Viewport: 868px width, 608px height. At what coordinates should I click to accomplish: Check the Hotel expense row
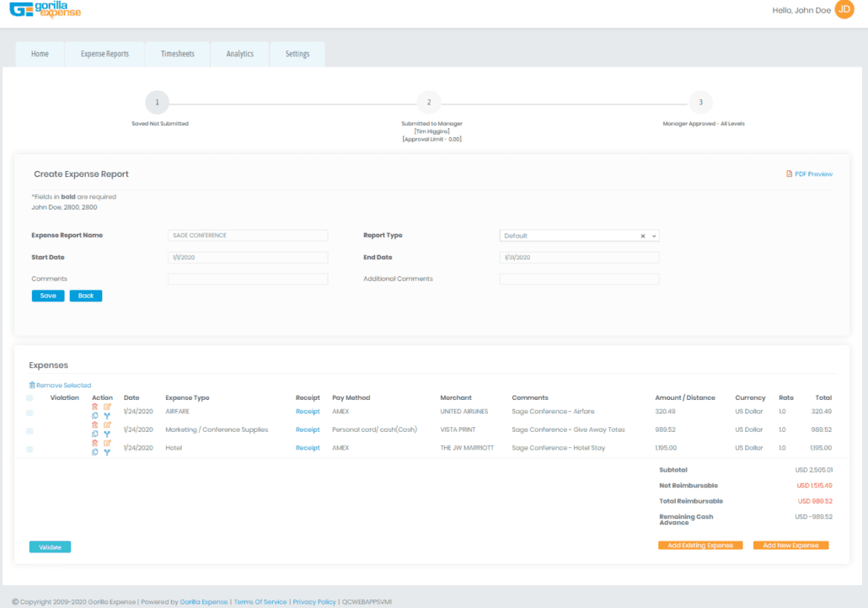[29, 449]
